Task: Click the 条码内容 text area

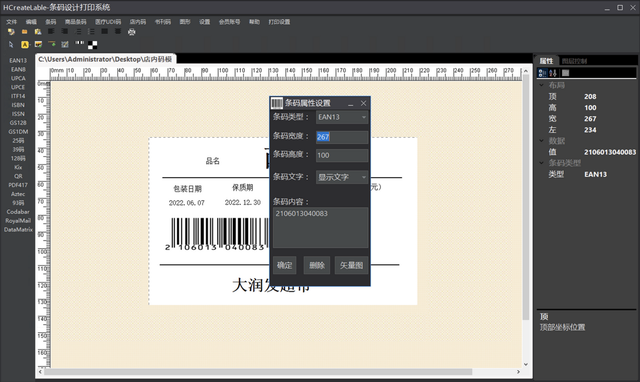Action: click(x=320, y=228)
